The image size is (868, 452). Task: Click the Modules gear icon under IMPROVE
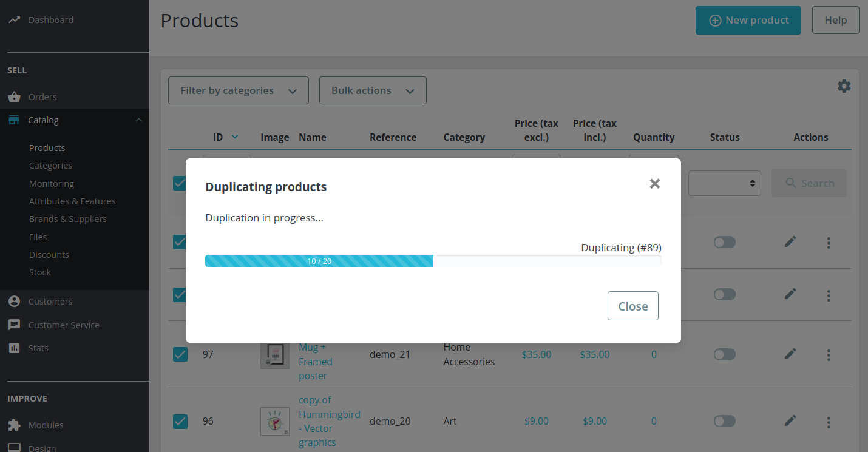14,425
